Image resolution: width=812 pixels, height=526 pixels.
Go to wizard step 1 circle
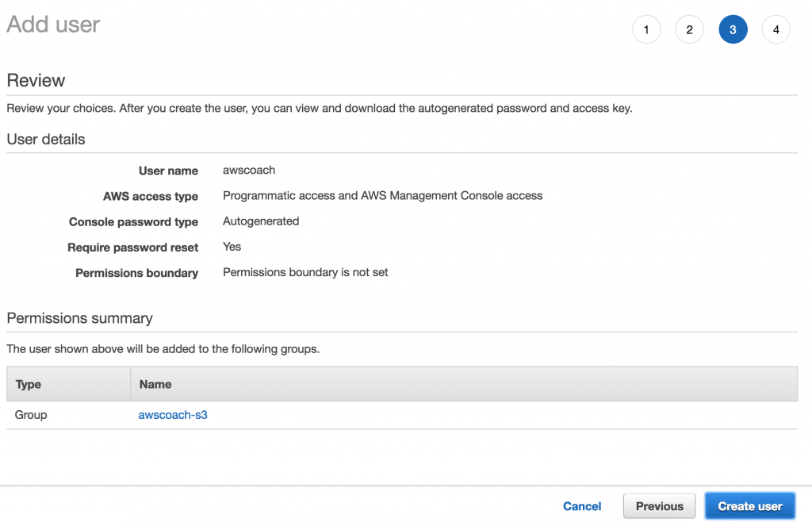click(x=646, y=29)
